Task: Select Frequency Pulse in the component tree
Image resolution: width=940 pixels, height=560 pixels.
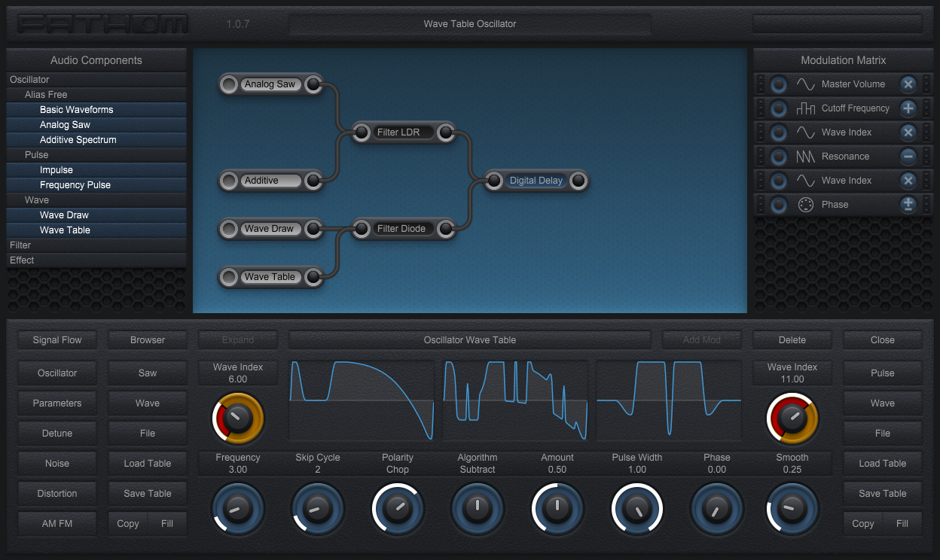Action: pos(96,185)
